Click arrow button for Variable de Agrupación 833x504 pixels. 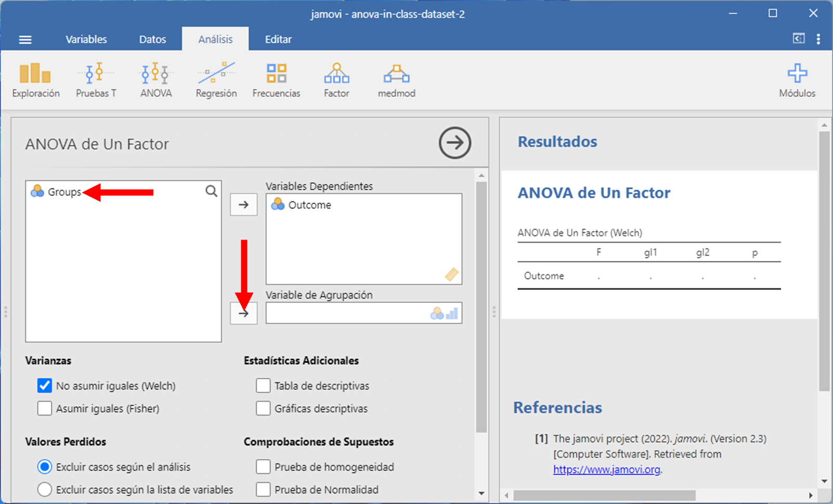click(243, 313)
